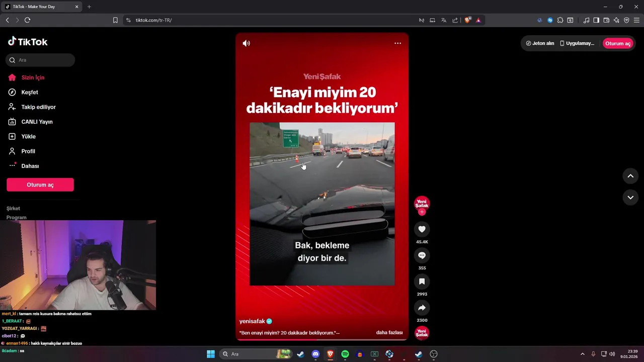Open the three-dot video options menu

tap(397, 43)
